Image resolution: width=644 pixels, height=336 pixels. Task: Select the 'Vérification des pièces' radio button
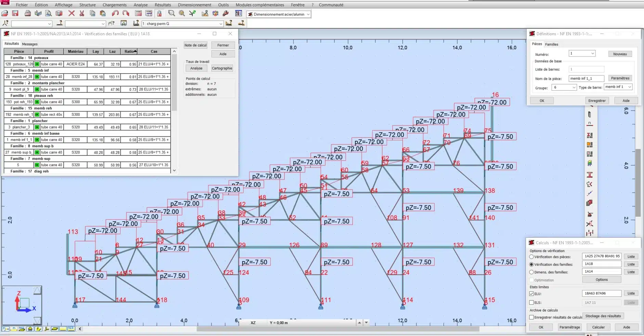point(531,257)
